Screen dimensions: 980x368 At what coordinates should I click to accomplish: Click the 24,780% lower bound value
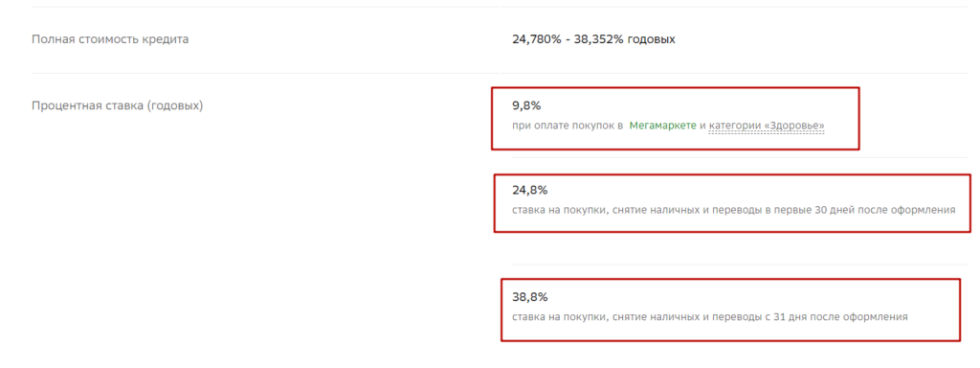[x=536, y=39]
